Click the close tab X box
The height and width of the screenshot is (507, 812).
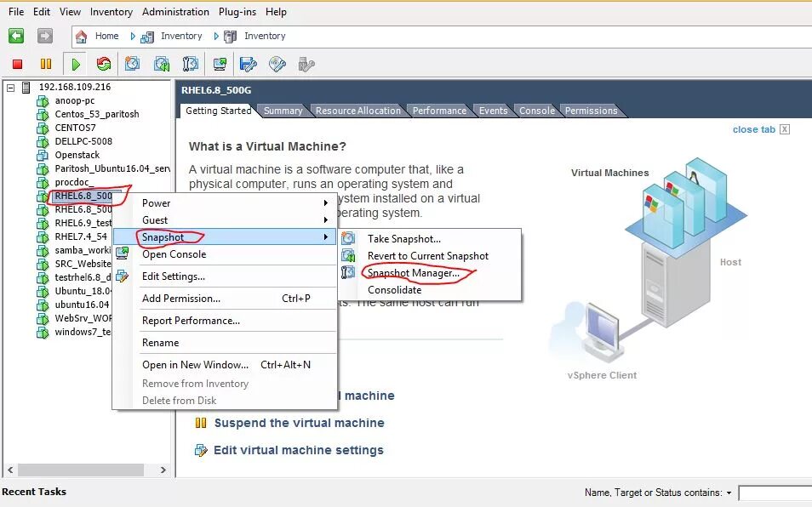pos(785,129)
